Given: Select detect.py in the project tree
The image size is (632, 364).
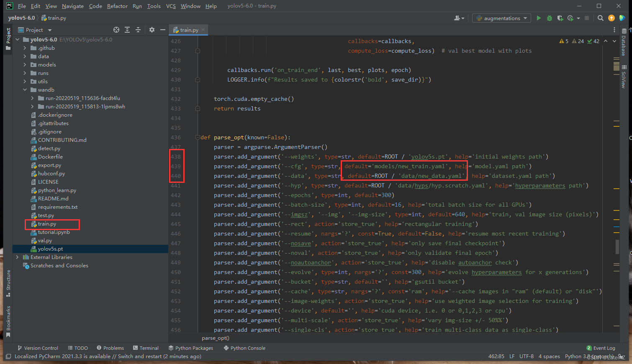Looking at the screenshot, I should pos(49,149).
